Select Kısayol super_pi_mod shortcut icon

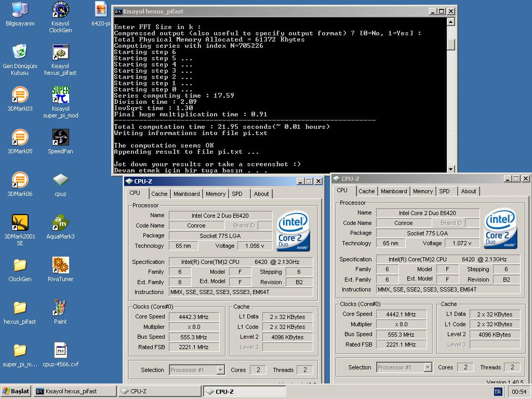pyautogui.click(x=61, y=102)
